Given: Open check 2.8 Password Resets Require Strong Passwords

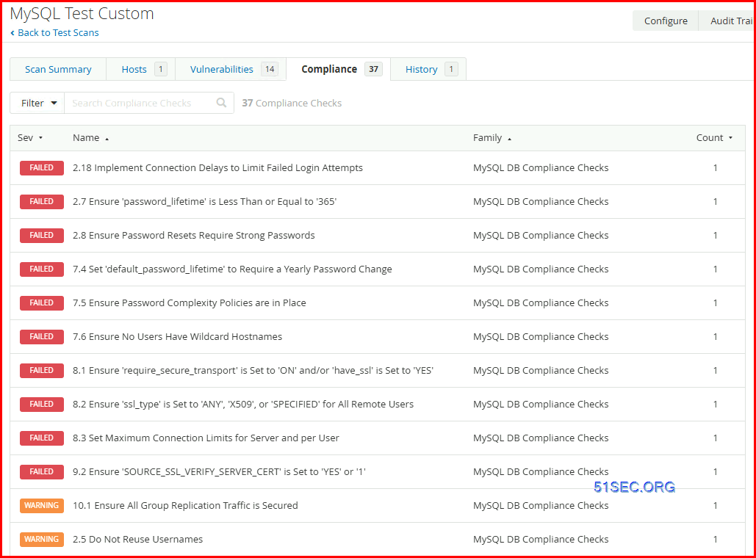Looking at the screenshot, I should tap(378, 235).
